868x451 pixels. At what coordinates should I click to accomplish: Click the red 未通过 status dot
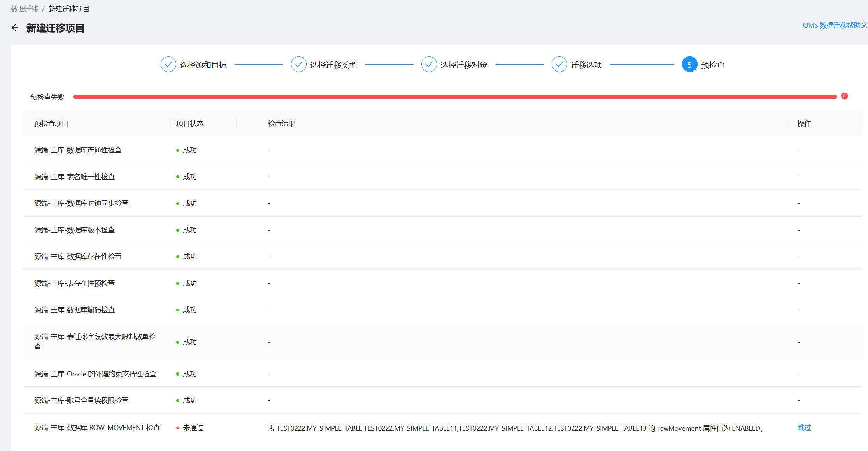178,428
